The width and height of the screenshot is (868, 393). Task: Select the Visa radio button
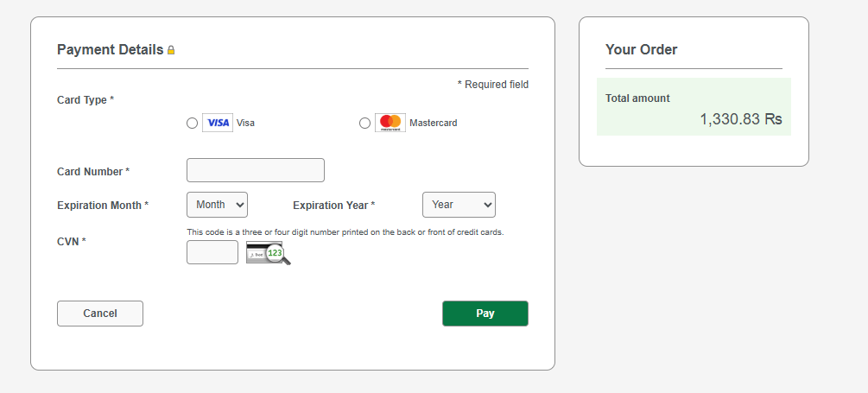(x=192, y=123)
